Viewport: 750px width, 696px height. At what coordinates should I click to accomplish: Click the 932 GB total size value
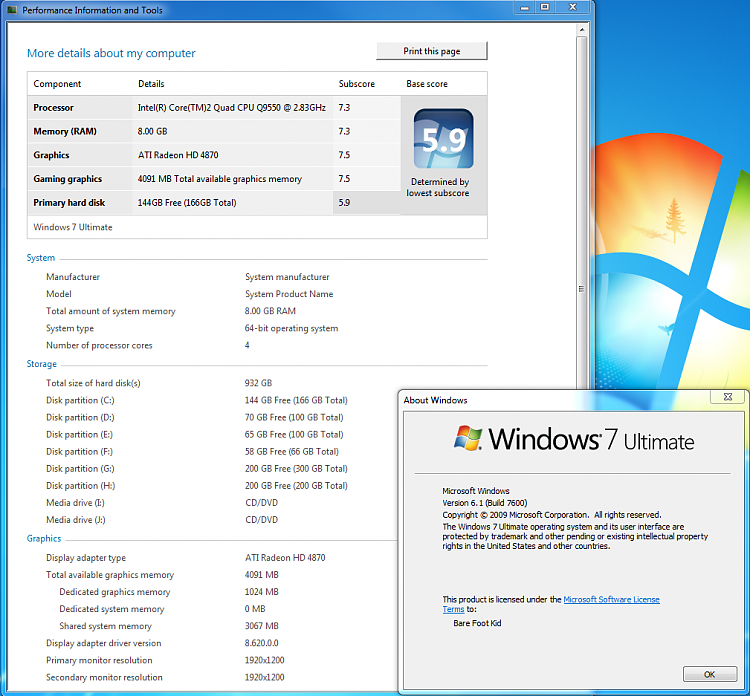[258, 383]
